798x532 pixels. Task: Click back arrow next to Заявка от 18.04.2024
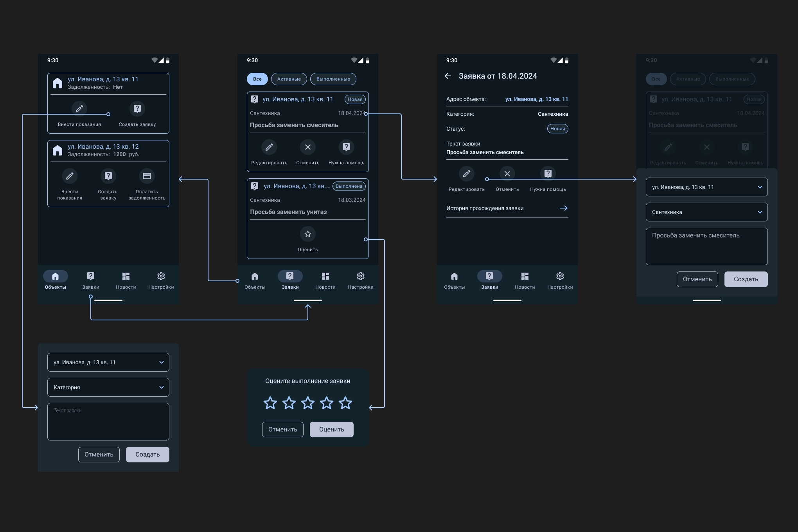pyautogui.click(x=448, y=76)
